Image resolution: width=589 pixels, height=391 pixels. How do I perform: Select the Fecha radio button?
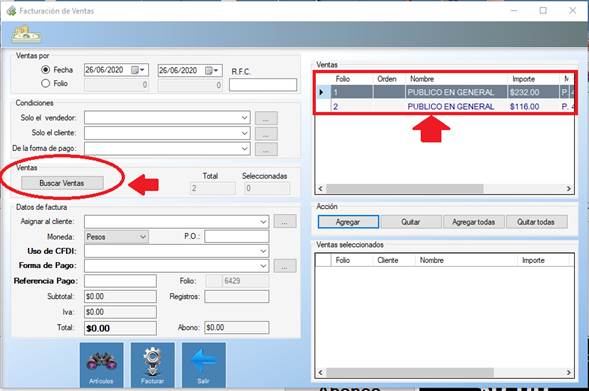(x=45, y=69)
